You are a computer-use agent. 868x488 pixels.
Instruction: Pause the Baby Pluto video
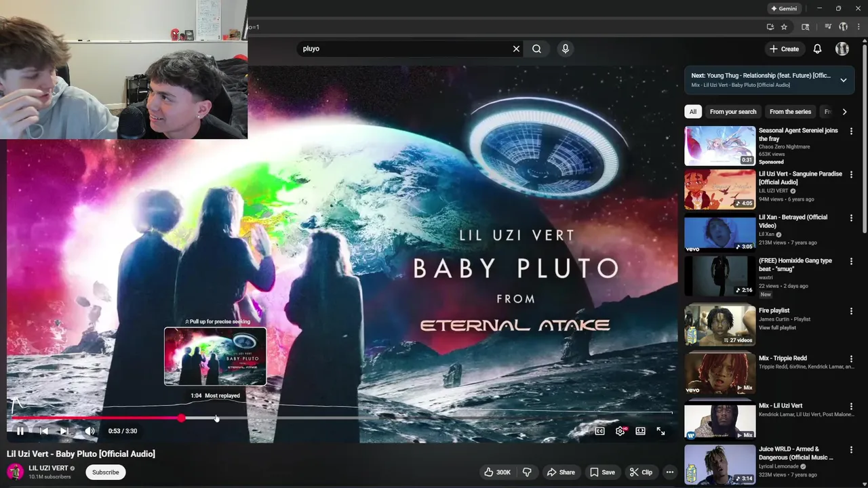tap(20, 431)
